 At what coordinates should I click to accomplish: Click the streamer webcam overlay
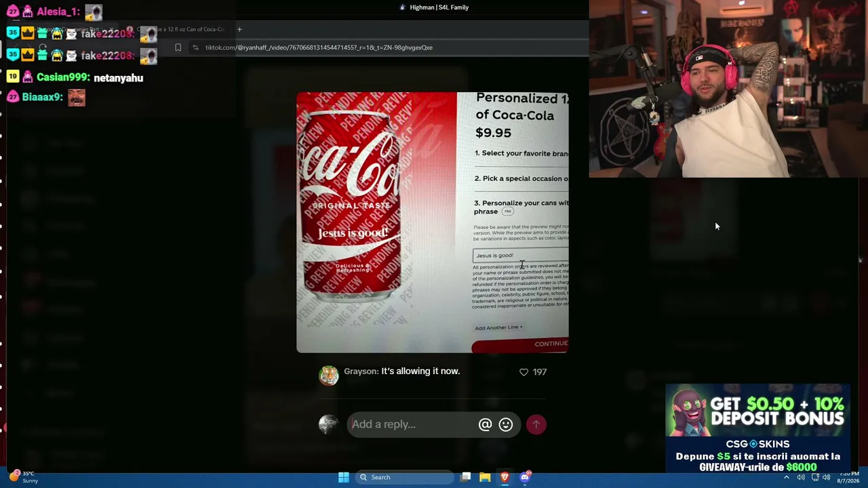[728, 89]
